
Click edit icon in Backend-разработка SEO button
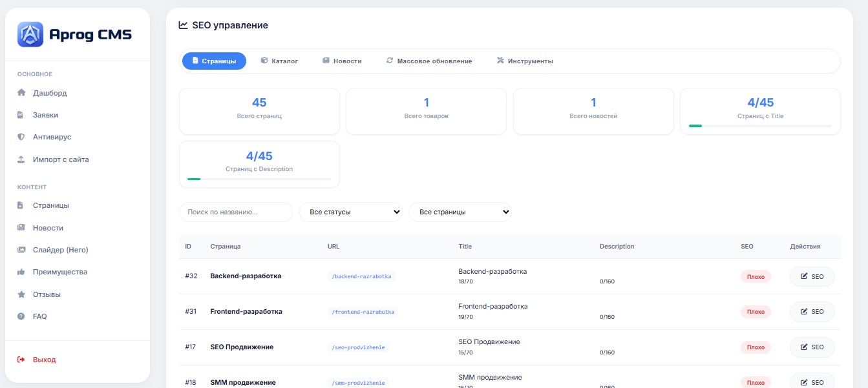point(804,276)
